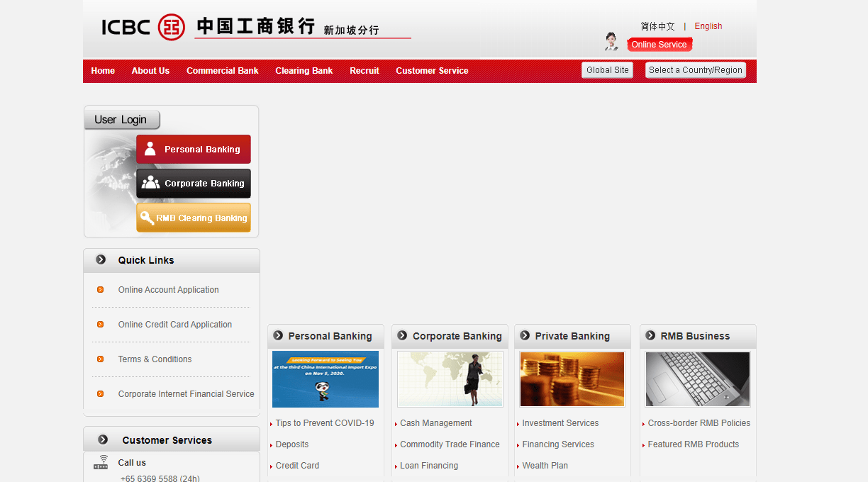
Task: Open Cross-border RMB Policies link
Action: click(699, 423)
